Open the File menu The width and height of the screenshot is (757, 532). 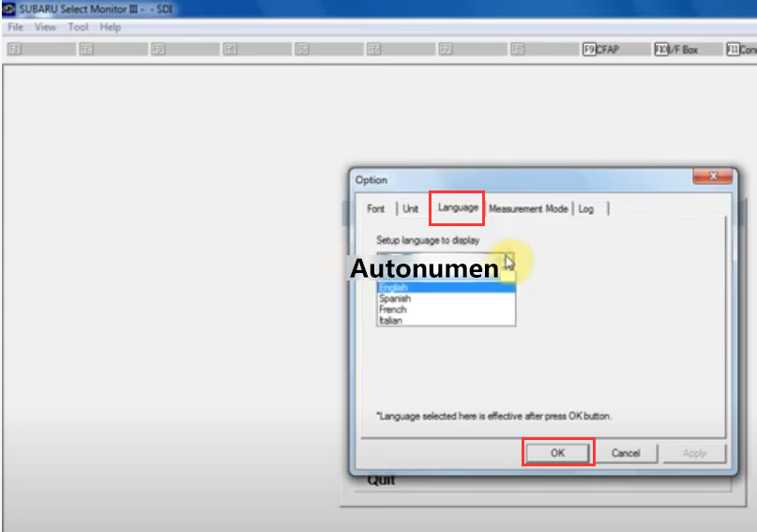pos(15,27)
